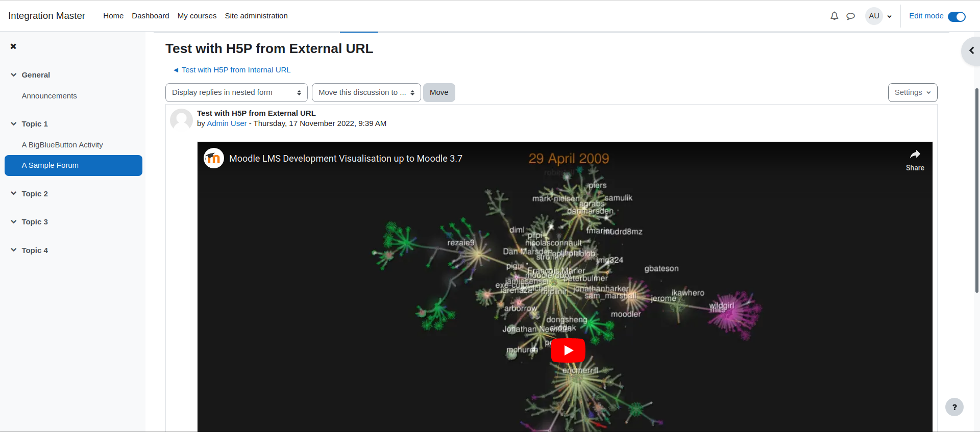This screenshot has height=432, width=980.
Task: Click the Topic 2 section label
Action: pyautogui.click(x=35, y=194)
